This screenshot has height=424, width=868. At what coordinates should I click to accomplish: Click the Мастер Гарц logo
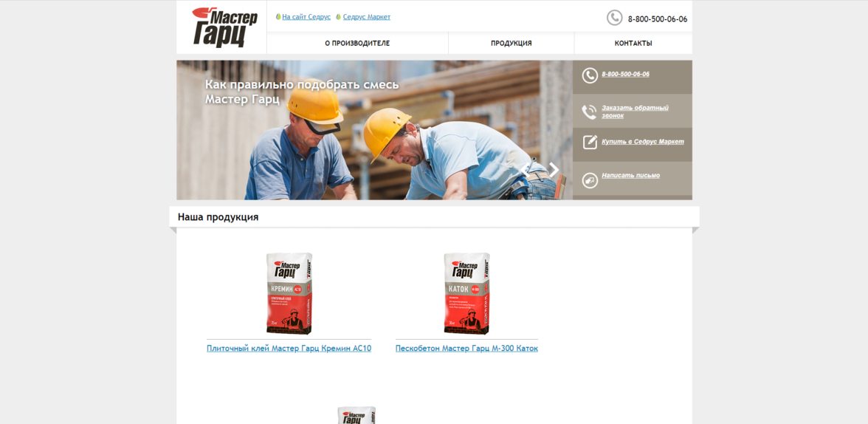tap(224, 27)
